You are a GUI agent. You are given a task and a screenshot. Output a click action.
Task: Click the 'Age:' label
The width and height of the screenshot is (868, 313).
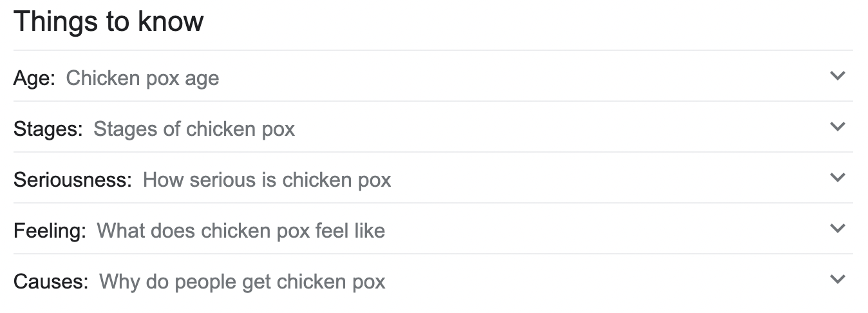34,78
